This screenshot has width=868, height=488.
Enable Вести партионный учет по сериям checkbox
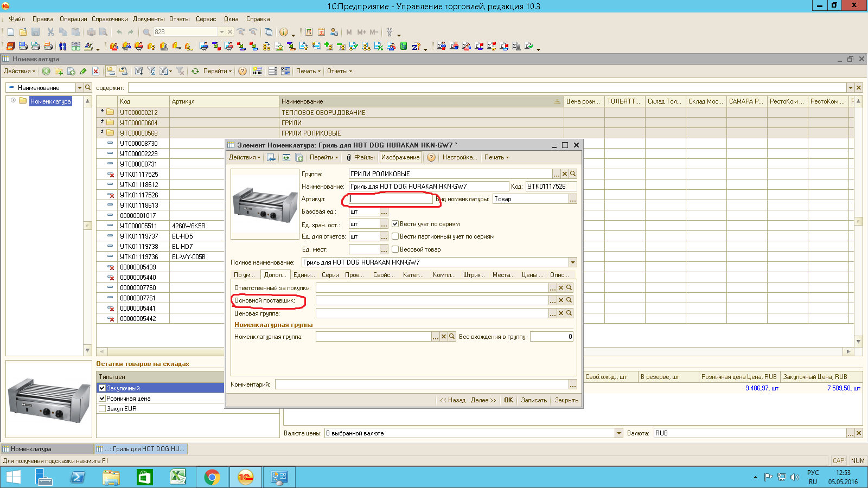(x=395, y=236)
